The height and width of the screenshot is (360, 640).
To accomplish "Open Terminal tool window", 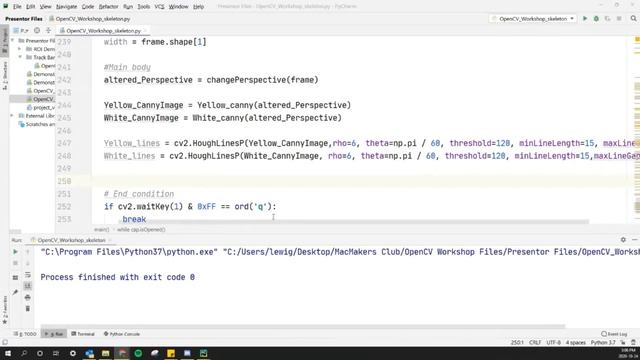I will (83, 334).
